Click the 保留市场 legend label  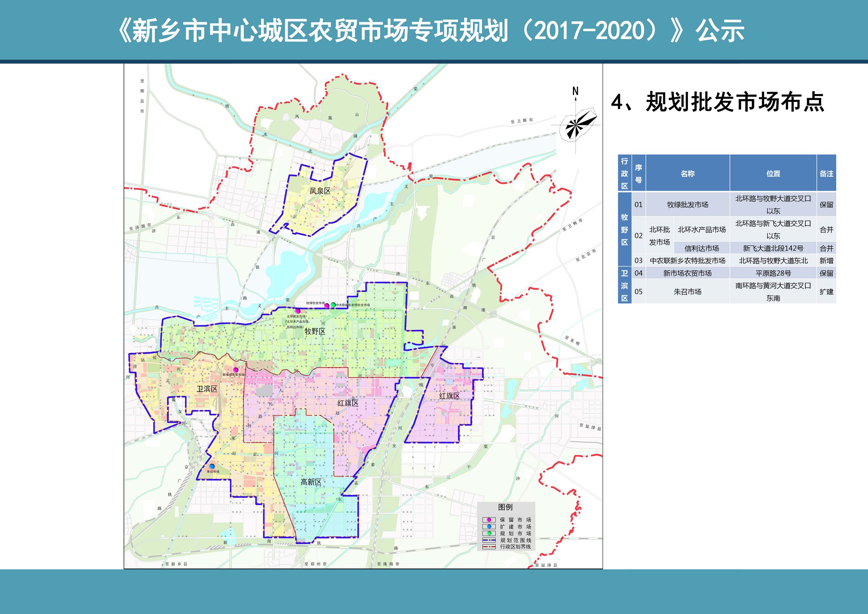(x=515, y=520)
